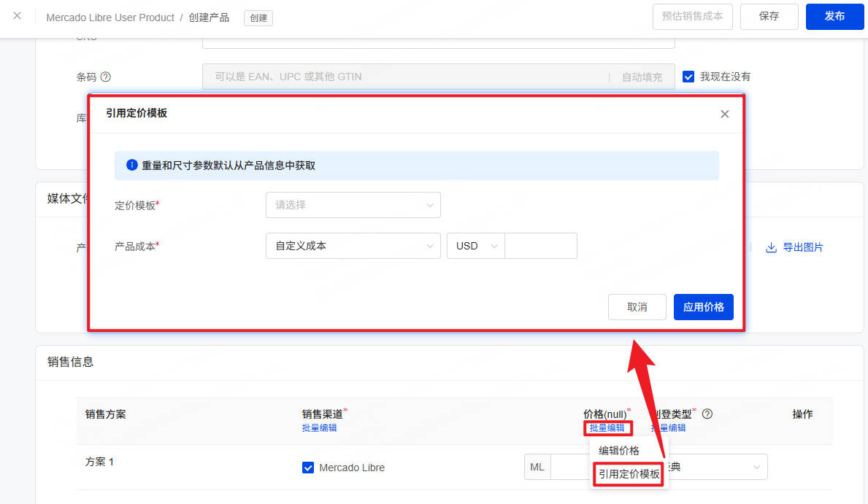Image resolution: width=868 pixels, height=504 pixels.
Task: Click 批量编辑 under 价格
Action: [x=607, y=427]
